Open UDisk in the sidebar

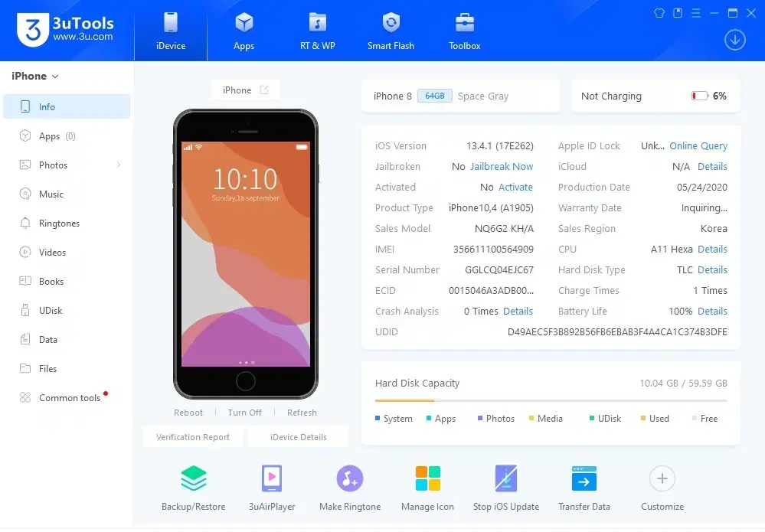pyautogui.click(x=67, y=311)
